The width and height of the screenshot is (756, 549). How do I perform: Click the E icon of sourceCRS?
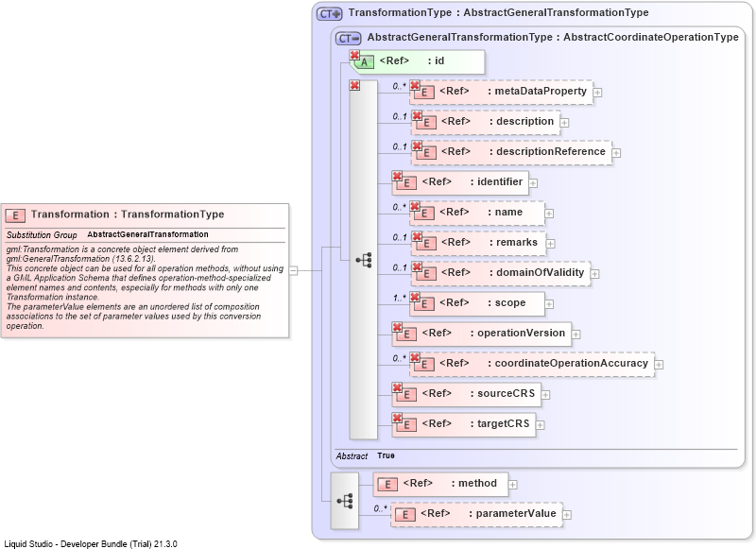(407, 395)
